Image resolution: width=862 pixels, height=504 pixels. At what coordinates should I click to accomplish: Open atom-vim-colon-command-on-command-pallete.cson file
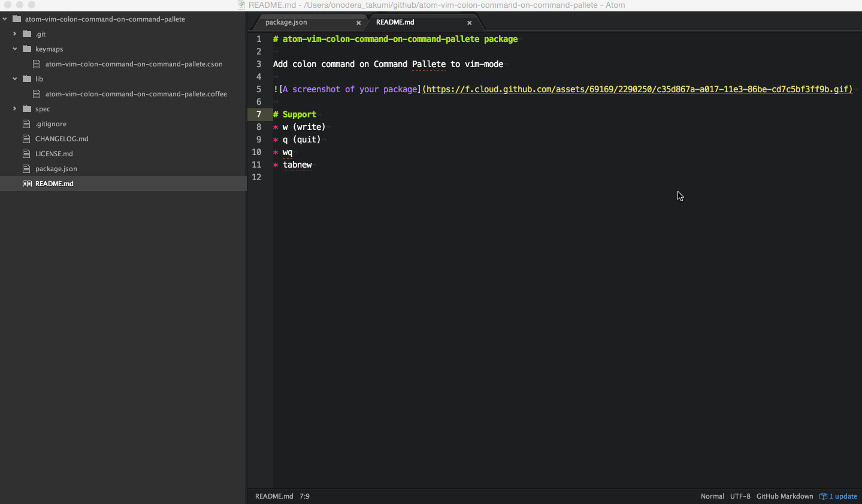(x=134, y=64)
